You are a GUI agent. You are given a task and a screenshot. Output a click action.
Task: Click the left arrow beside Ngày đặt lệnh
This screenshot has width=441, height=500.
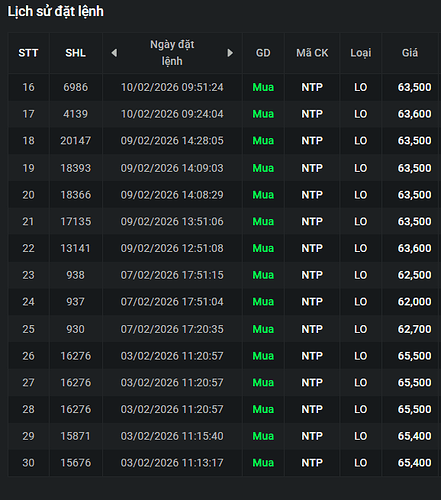114,53
